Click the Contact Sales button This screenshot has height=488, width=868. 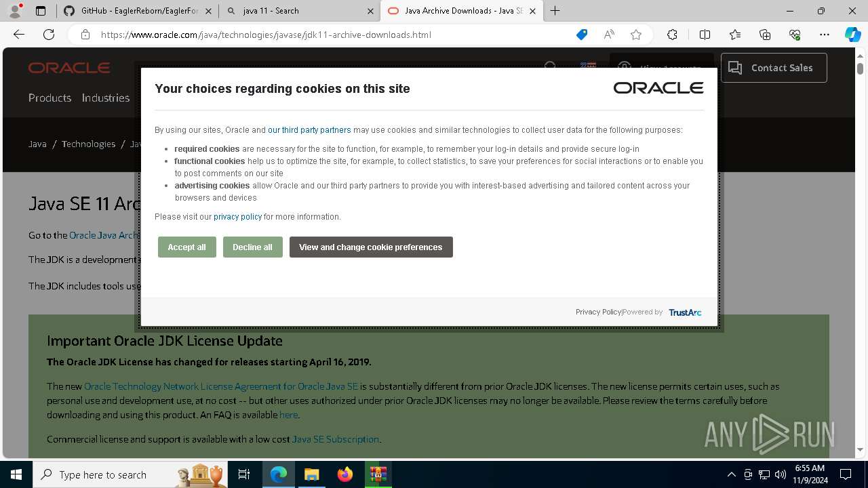pos(774,68)
